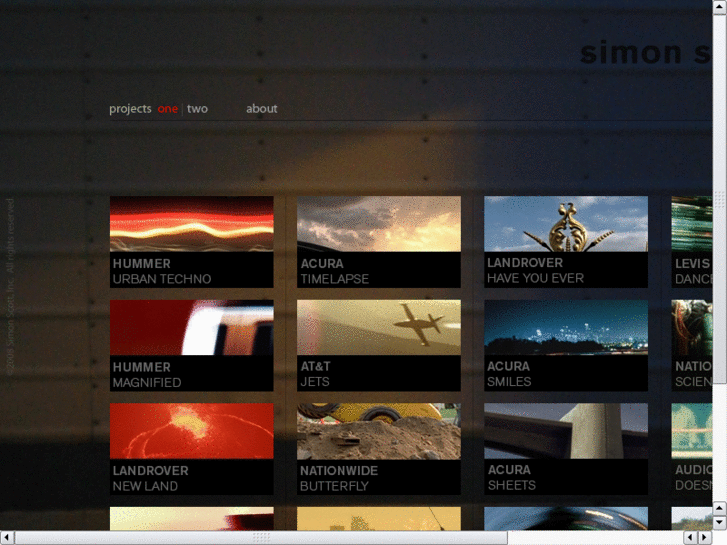
Task: Open the Landrover New Land thumbnail
Action: 191,431
